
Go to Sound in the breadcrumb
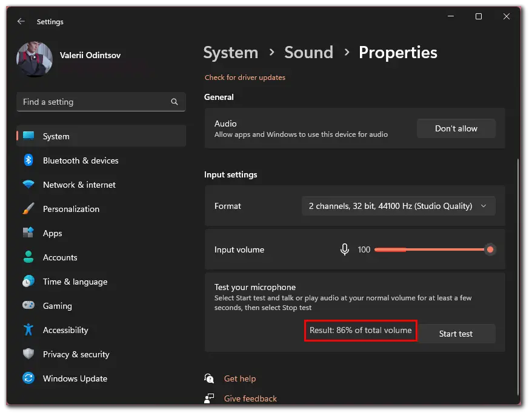click(x=309, y=53)
